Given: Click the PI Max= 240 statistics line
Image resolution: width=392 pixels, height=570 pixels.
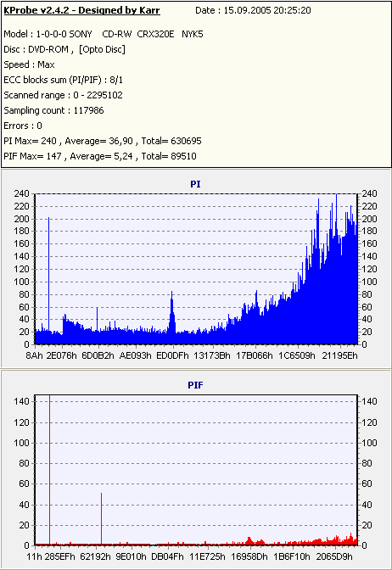Looking at the screenshot, I should [102, 141].
